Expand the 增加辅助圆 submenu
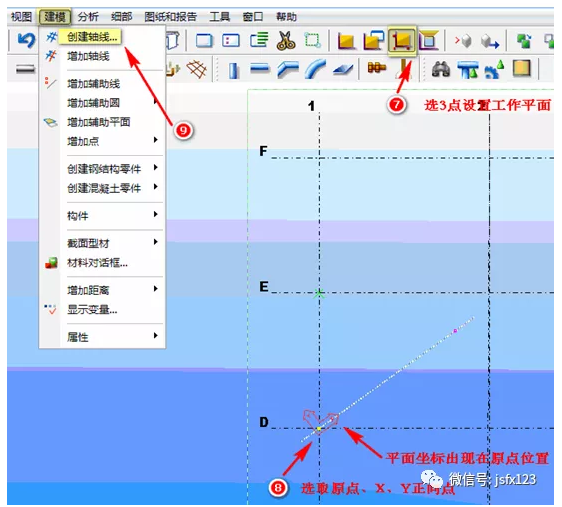This screenshot has width=562, height=507. 102,103
